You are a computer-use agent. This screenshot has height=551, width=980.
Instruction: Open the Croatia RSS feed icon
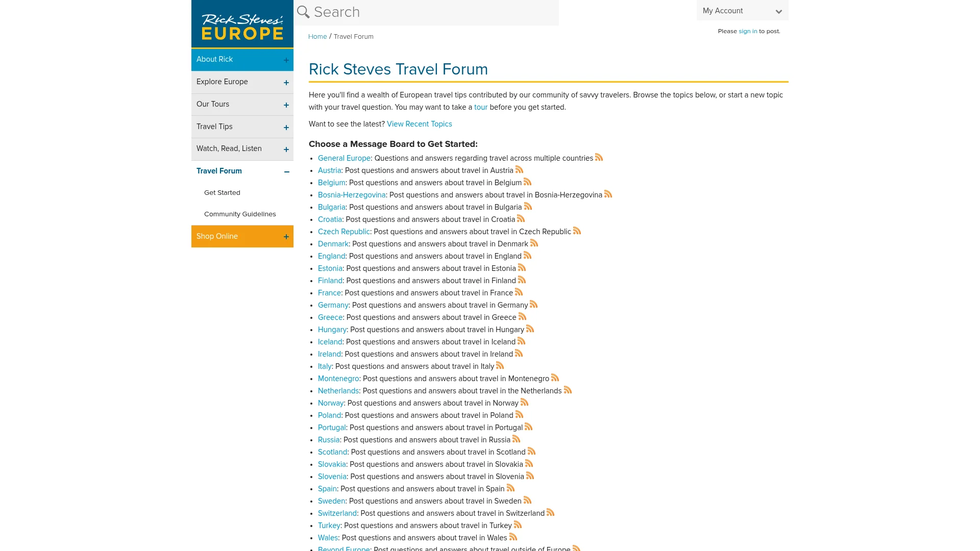point(521,218)
